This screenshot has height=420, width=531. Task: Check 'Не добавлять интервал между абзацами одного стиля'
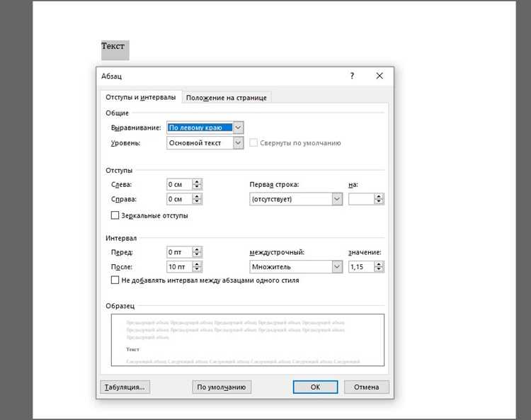115,280
